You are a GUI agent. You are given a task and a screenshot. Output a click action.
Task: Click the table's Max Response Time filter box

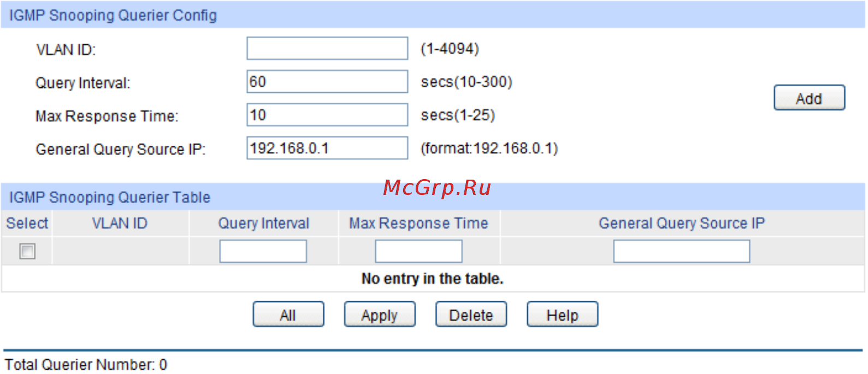(418, 251)
